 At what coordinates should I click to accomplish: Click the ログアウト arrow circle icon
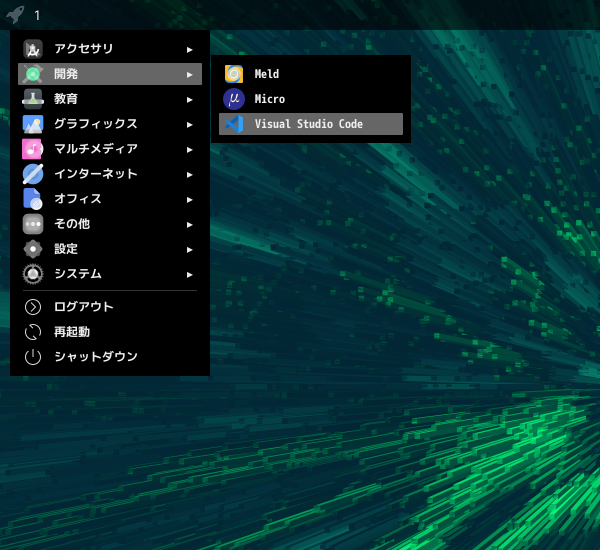(33, 307)
